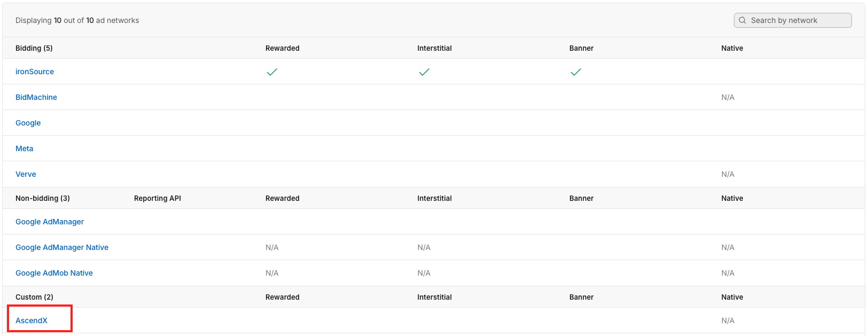868x336 pixels.
Task: Click the Native header in Custom section
Action: click(732, 297)
